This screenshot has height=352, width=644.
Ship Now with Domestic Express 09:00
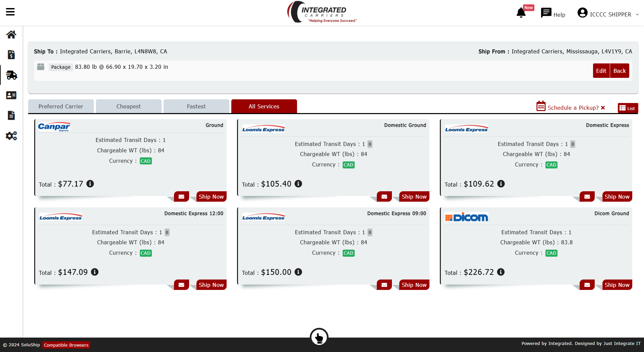coord(414,285)
